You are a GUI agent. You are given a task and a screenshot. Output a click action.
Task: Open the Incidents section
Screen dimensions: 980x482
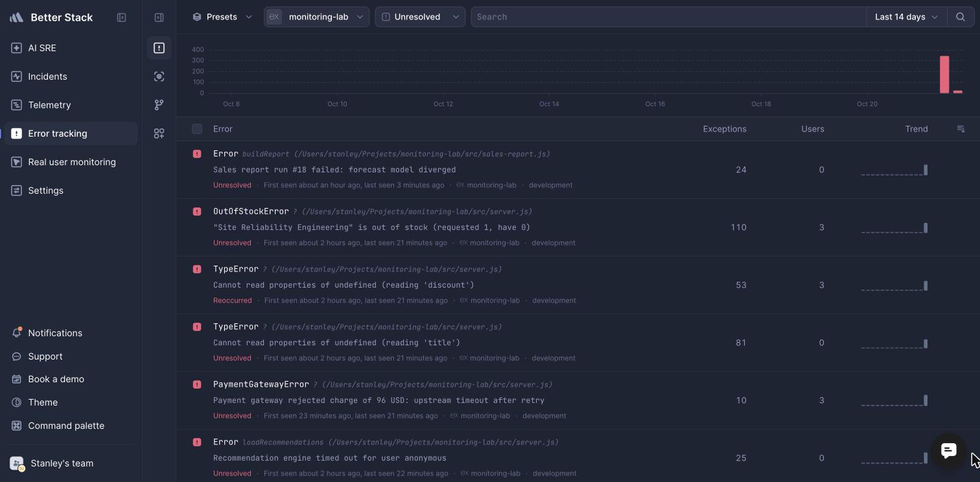point(71,76)
